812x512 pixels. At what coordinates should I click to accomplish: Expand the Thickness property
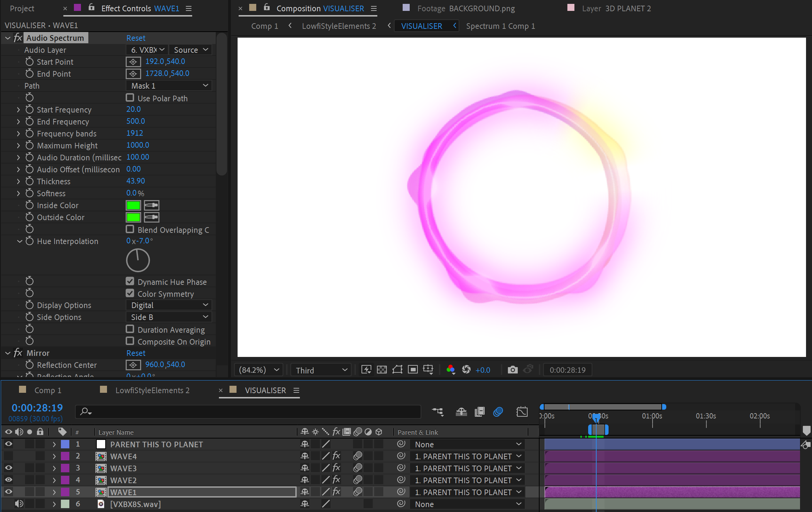18,181
